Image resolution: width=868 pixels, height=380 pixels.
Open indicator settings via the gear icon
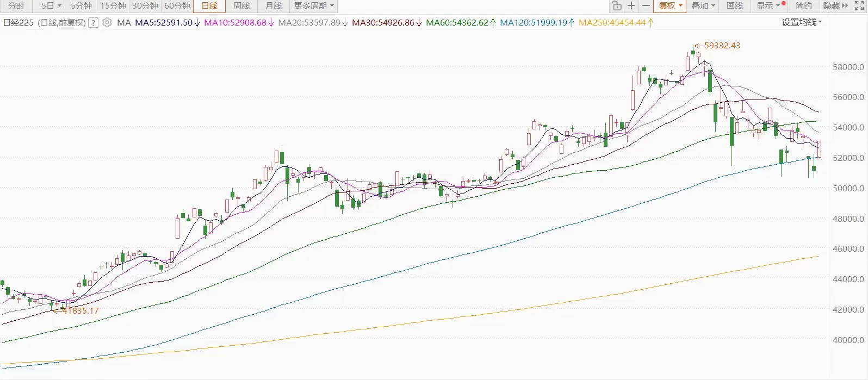[x=107, y=23]
